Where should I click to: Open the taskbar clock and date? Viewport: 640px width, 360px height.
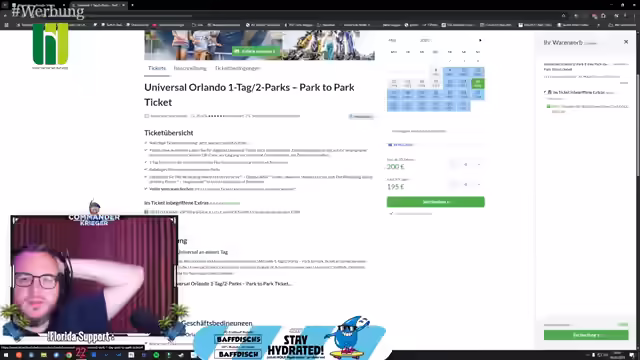(x=617, y=355)
